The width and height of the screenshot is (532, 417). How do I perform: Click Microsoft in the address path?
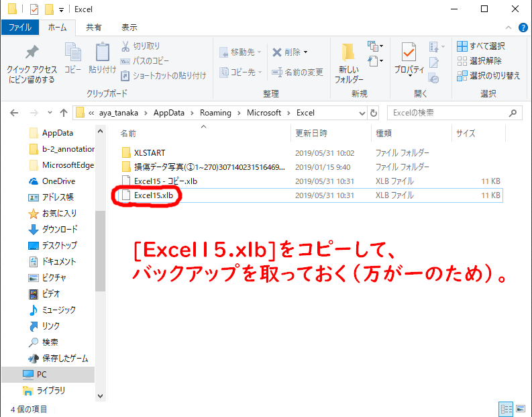tap(264, 113)
